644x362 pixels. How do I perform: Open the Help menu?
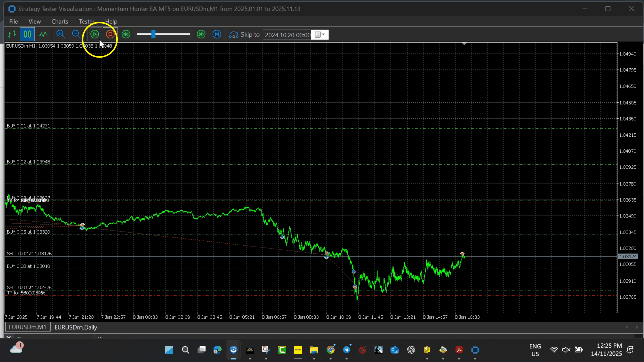(111, 21)
